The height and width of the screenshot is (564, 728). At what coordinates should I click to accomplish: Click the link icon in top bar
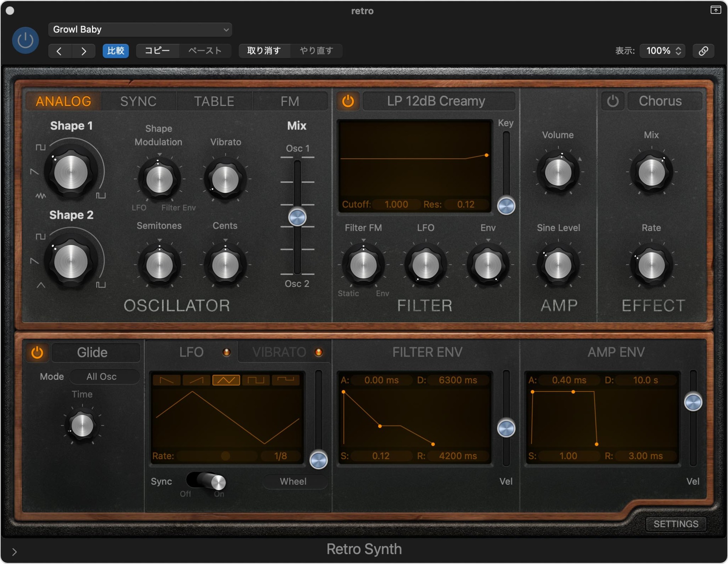(x=703, y=51)
